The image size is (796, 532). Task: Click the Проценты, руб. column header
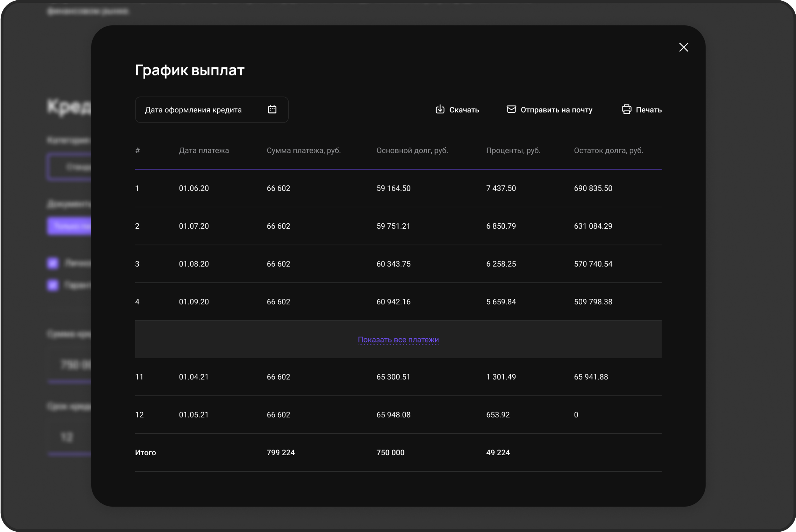click(x=513, y=150)
